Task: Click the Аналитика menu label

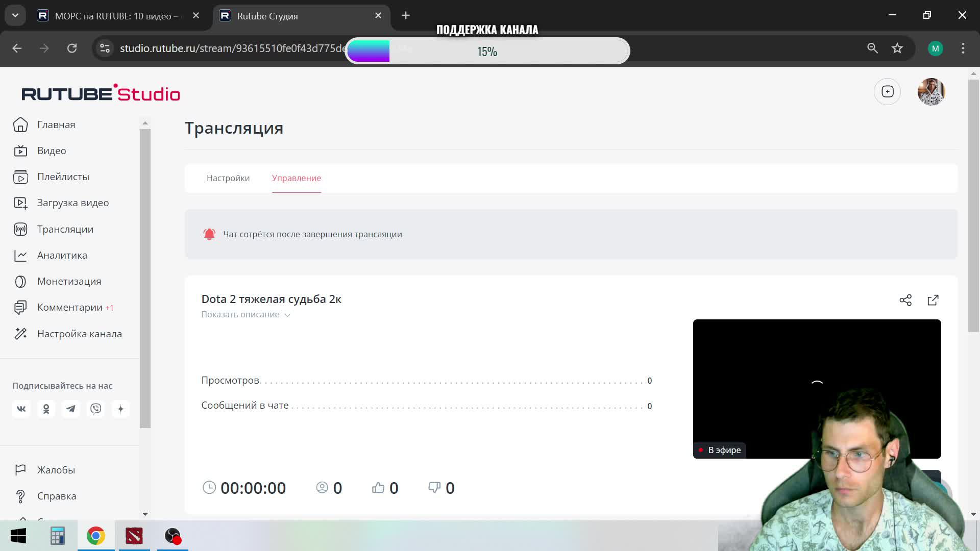Action: tap(62, 255)
